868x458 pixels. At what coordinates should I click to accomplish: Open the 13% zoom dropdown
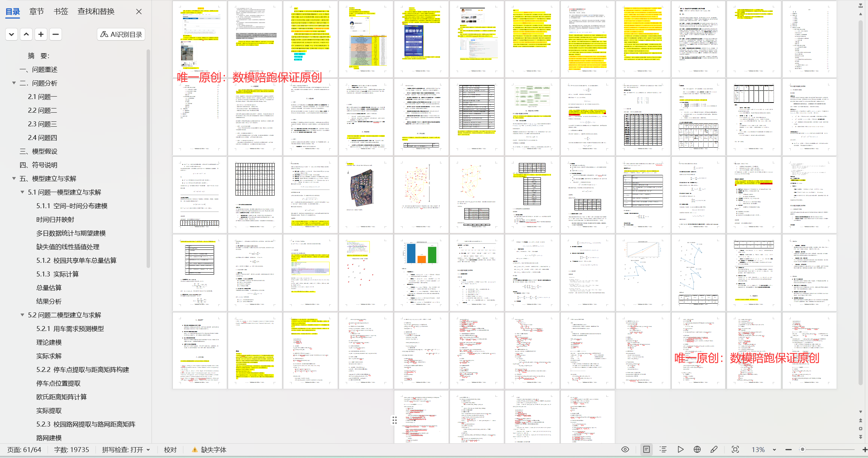tap(774, 450)
